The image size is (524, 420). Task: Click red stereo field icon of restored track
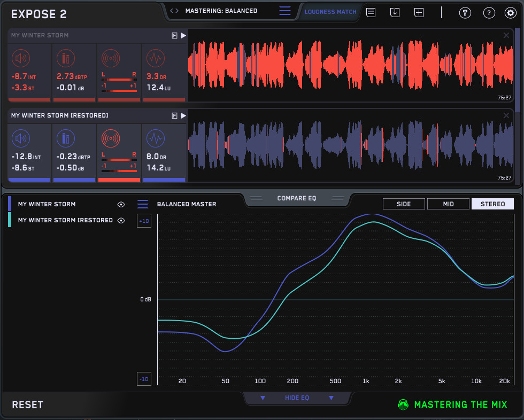tap(111, 139)
